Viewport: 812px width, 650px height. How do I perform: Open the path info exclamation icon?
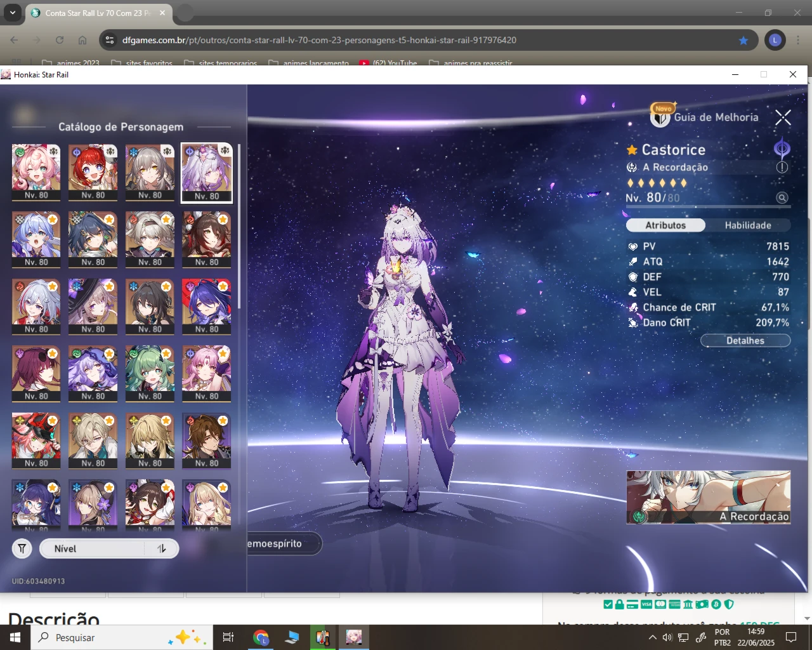(782, 168)
